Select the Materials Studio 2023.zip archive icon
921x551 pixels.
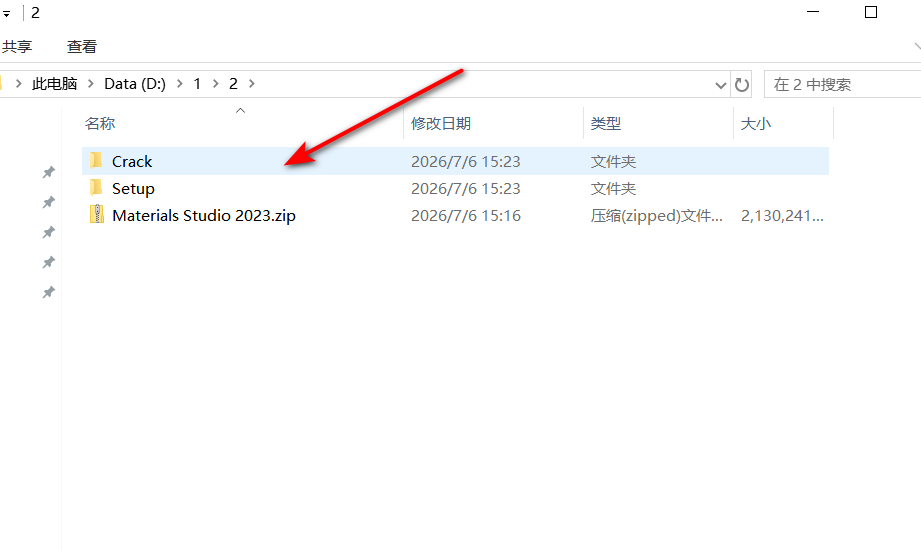pos(97,214)
